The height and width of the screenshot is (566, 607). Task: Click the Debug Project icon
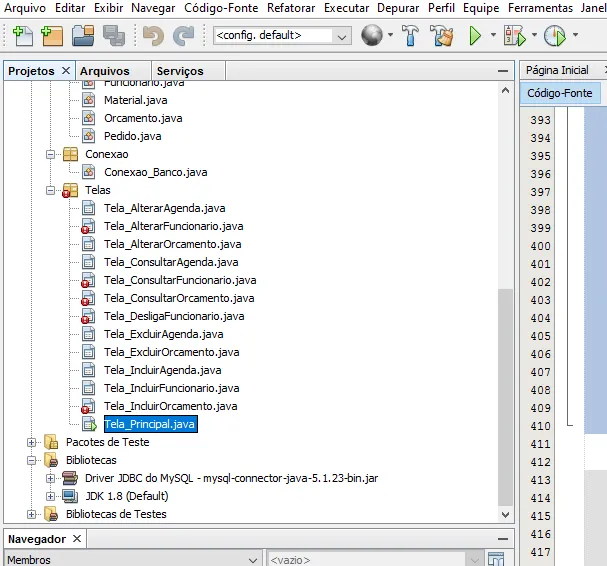click(x=515, y=36)
